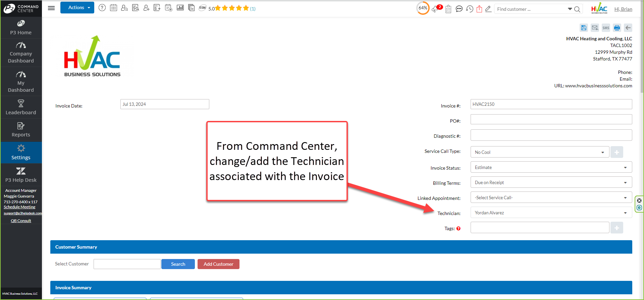Click the add customer person-plus icon
The width and height of the screenshot is (644, 300).
[146, 8]
